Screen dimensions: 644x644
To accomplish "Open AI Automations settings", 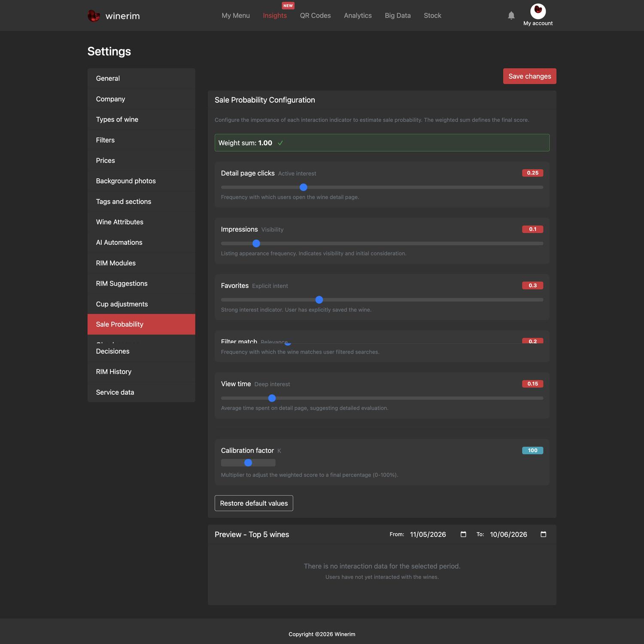I will pos(141,242).
